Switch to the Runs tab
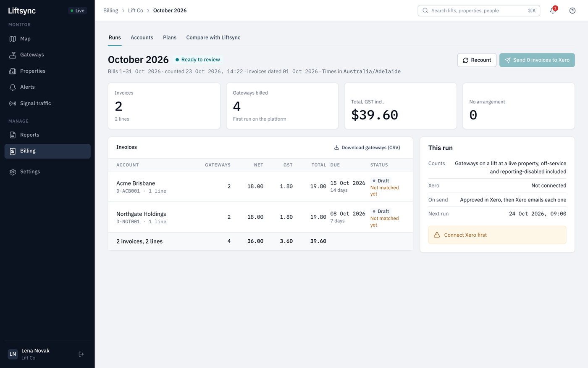 click(115, 37)
